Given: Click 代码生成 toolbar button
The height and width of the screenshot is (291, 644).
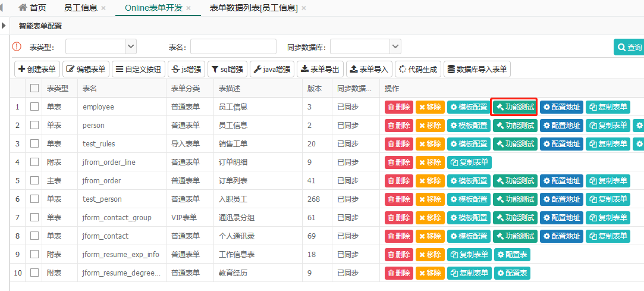Looking at the screenshot, I should tap(418, 70).
